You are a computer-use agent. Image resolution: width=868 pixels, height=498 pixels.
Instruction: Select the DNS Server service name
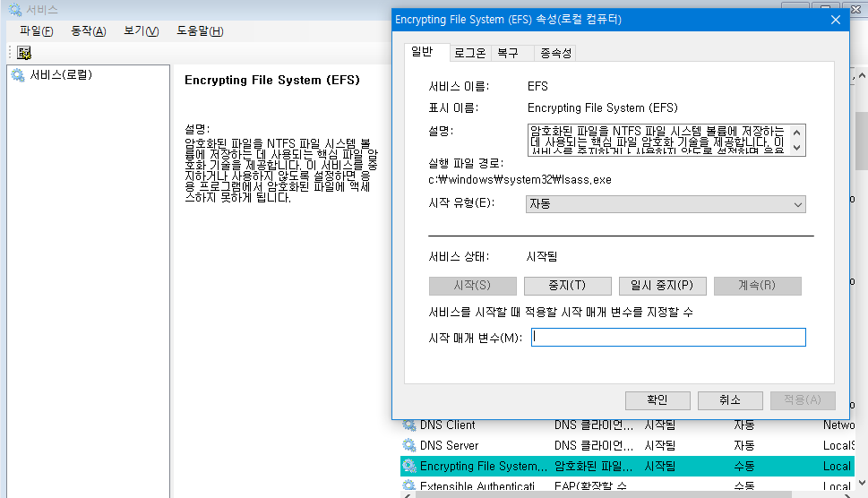point(449,445)
